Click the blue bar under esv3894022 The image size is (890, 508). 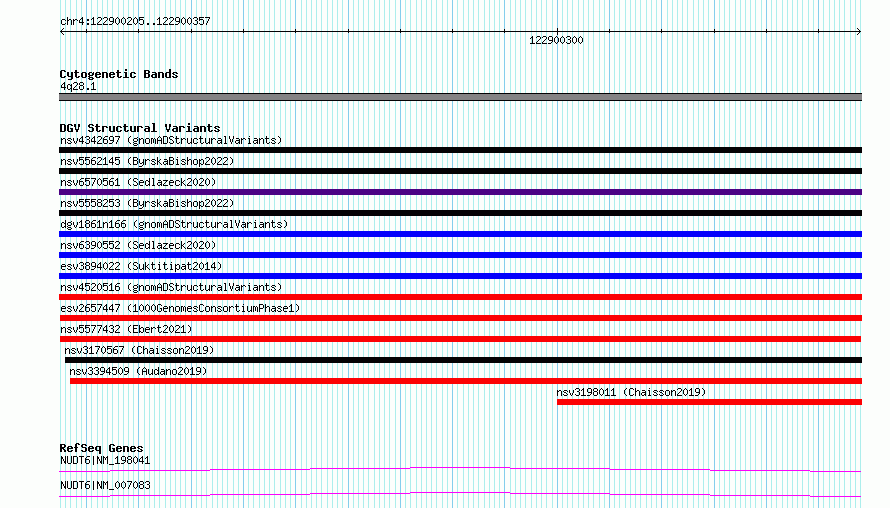[460, 276]
